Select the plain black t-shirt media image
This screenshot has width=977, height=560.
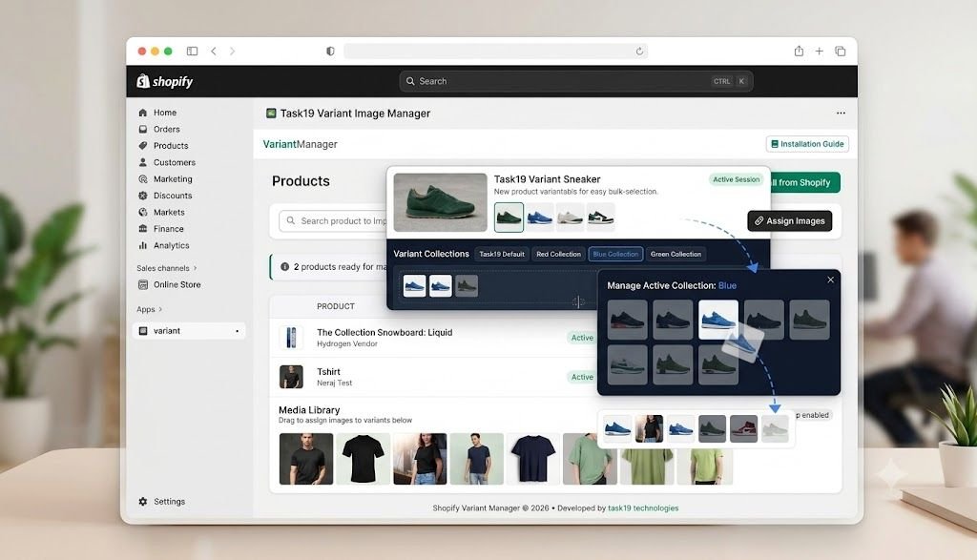[x=364, y=459]
